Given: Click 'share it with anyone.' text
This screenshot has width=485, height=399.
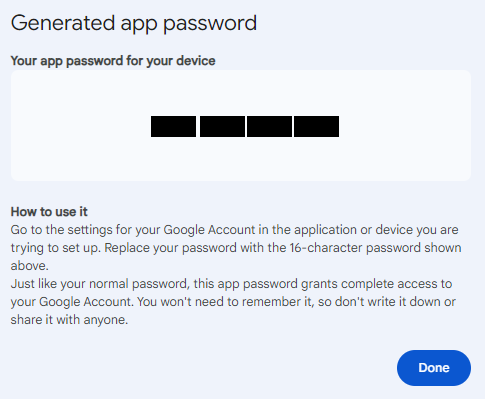Looking at the screenshot, I should [x=69, y=320].
